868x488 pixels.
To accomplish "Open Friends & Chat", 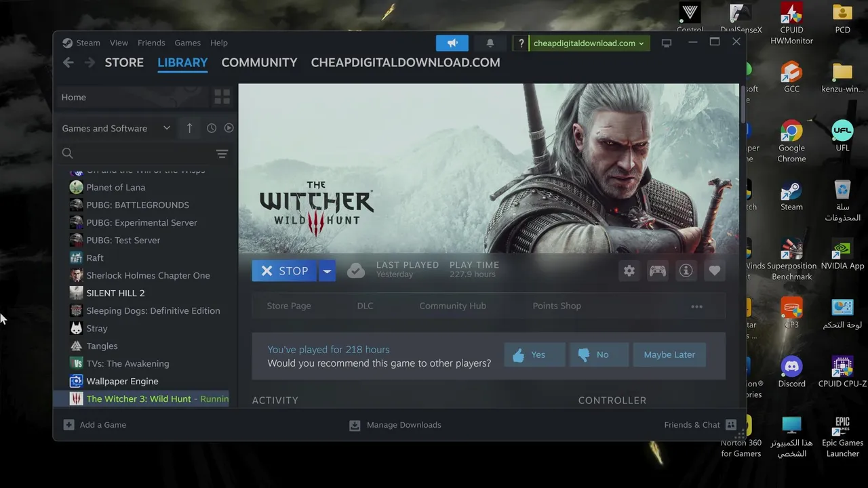I will click(701, 425).
